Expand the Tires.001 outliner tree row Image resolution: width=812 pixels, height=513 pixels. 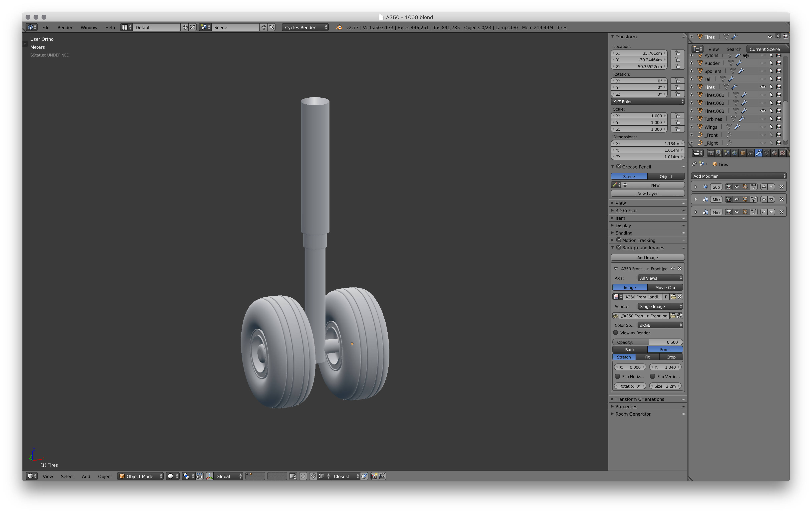tap(692, 95)
